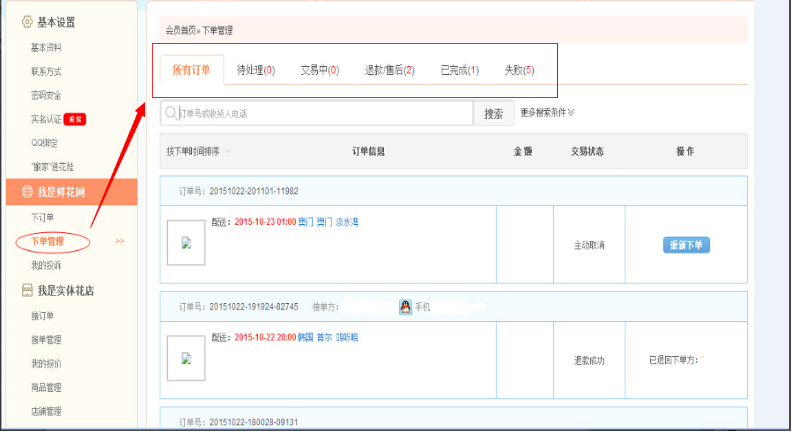Expand 更多搜索条件 options

pos(547,113)
